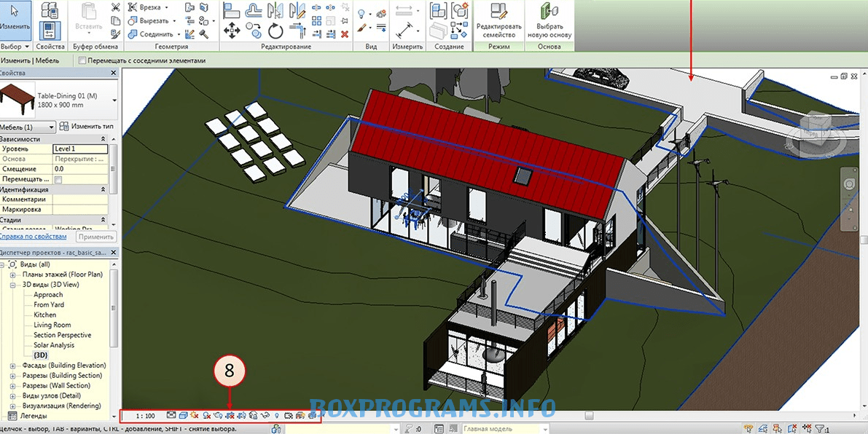This screenshot has height=434, width=868.
Task: Click the Изменить тип button
Action: [x=86, y=127]
